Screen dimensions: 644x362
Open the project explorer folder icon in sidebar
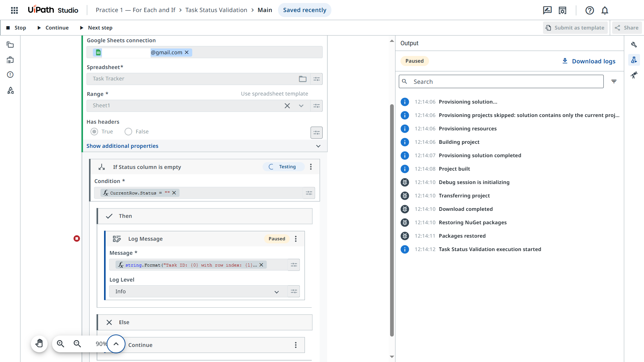(x=10, y=45)
